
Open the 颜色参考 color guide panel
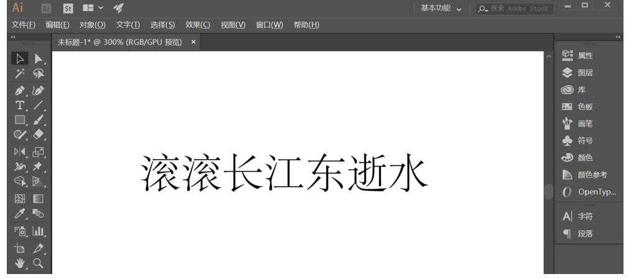click(x=584, y=175)
